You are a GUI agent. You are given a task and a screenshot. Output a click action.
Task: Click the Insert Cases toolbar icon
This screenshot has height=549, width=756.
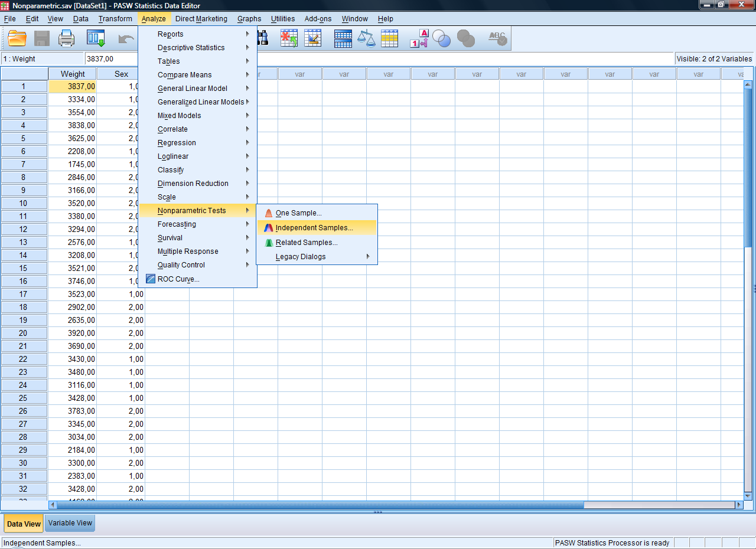click(289, 39)
